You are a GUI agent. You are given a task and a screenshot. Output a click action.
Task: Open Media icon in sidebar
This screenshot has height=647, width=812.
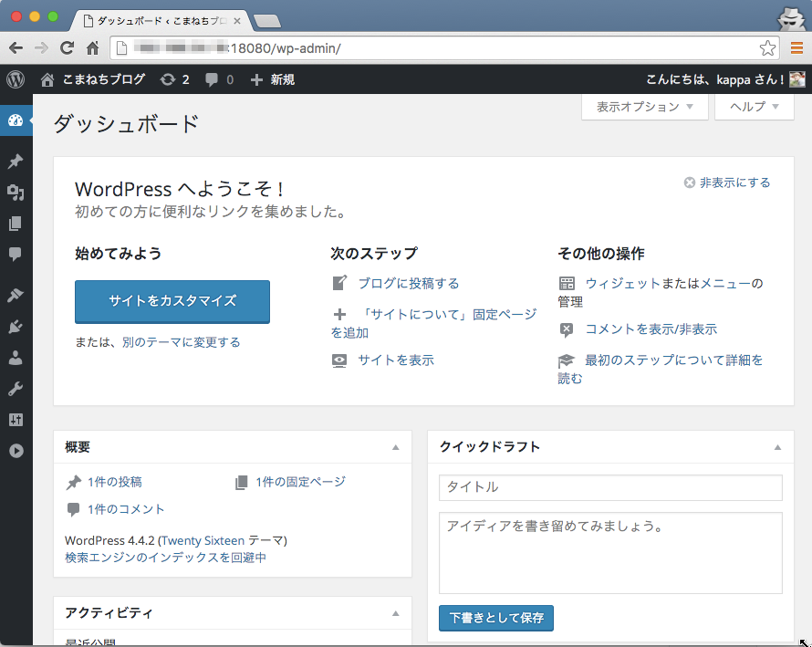click(16, 193)
